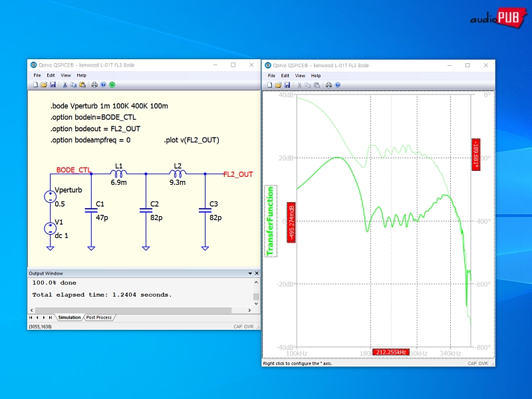Screen dimensions: 532x399
Task: Click New file icon in plot window
Action: pyautogui.click(x=269, y=85)
